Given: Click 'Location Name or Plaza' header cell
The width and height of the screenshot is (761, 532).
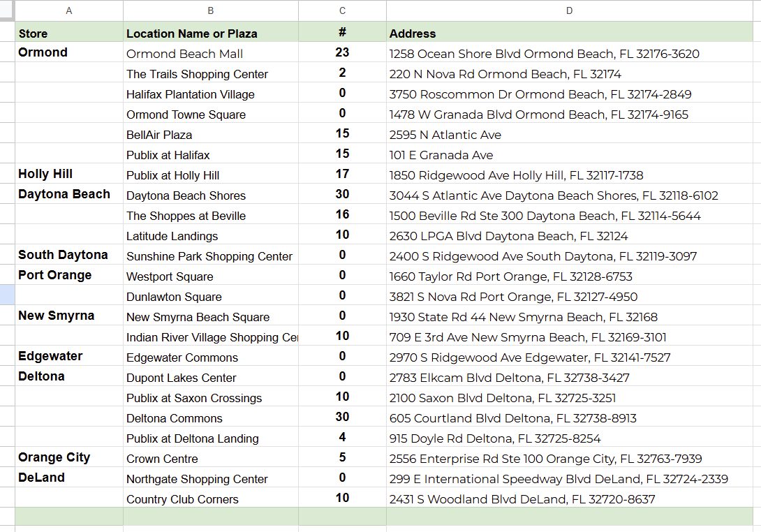Looking at the screenshot, I should 211,32.
